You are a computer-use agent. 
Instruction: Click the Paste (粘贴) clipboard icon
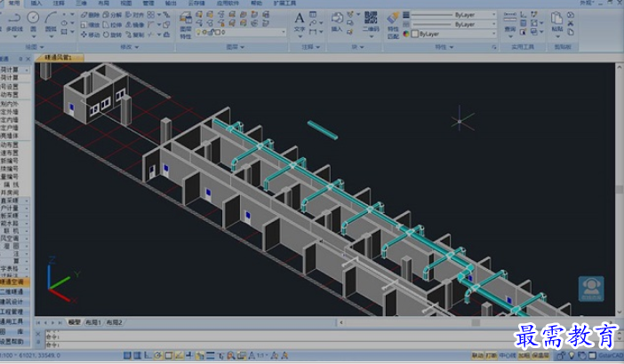click(x=556, y=22)
